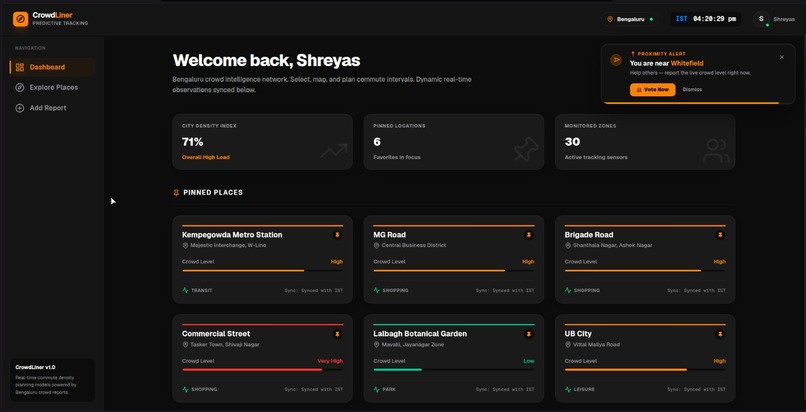The height and width of the screenshot is (412, 806).
Task: Unpin Kempegowda Metro Station
Action: [337, 235]
